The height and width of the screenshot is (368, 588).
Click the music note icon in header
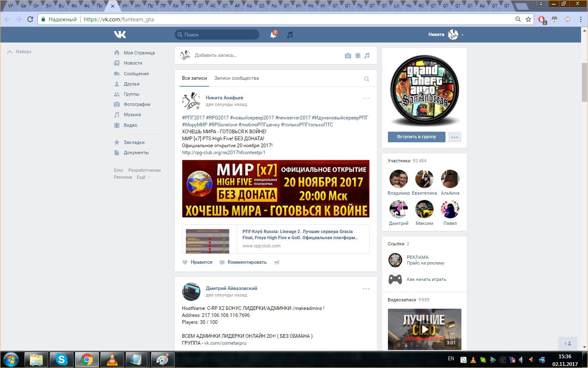[x=290, y=35]
